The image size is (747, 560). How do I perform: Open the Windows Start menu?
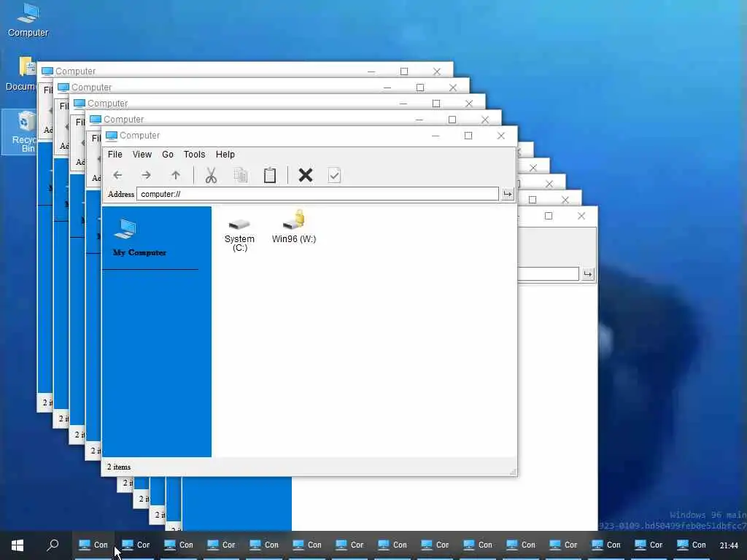click(18, 545)
